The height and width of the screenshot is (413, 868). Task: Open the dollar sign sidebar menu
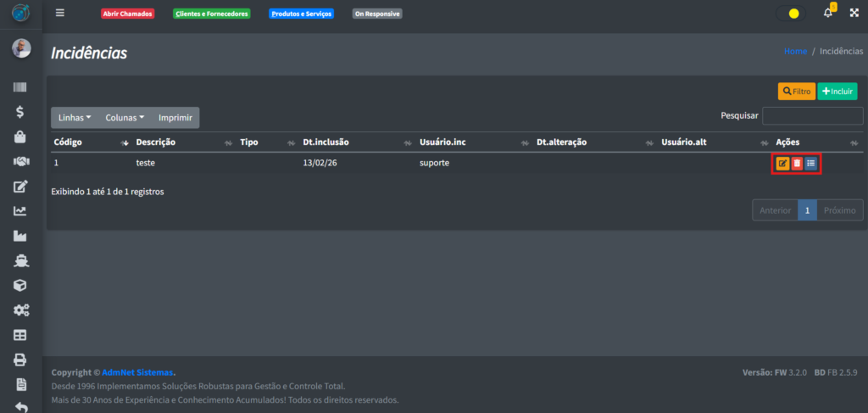pos(20,112)
